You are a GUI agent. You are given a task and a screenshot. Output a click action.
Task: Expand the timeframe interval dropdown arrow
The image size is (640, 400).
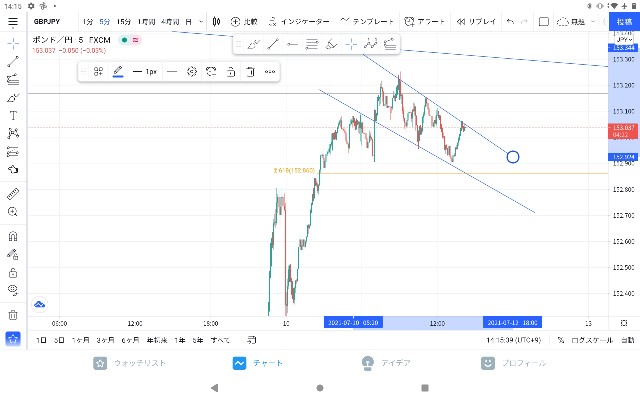pyautogui.click(x=201, y=22)
